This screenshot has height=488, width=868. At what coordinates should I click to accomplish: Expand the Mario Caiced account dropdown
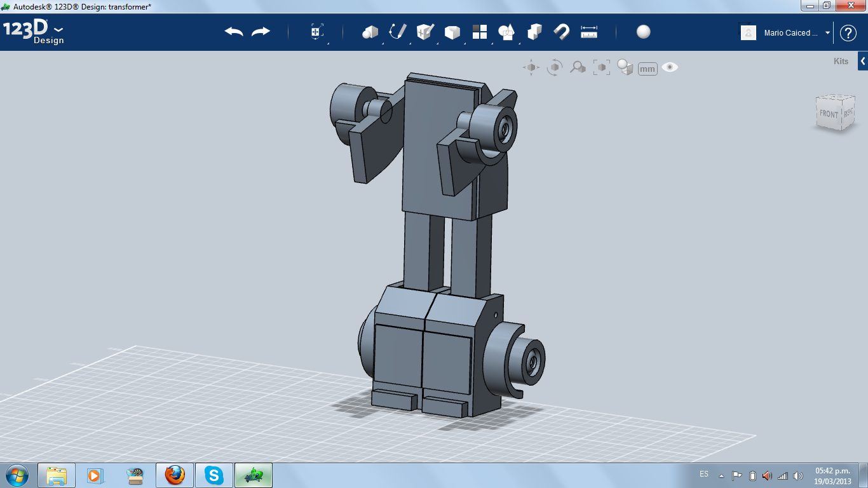828,33
